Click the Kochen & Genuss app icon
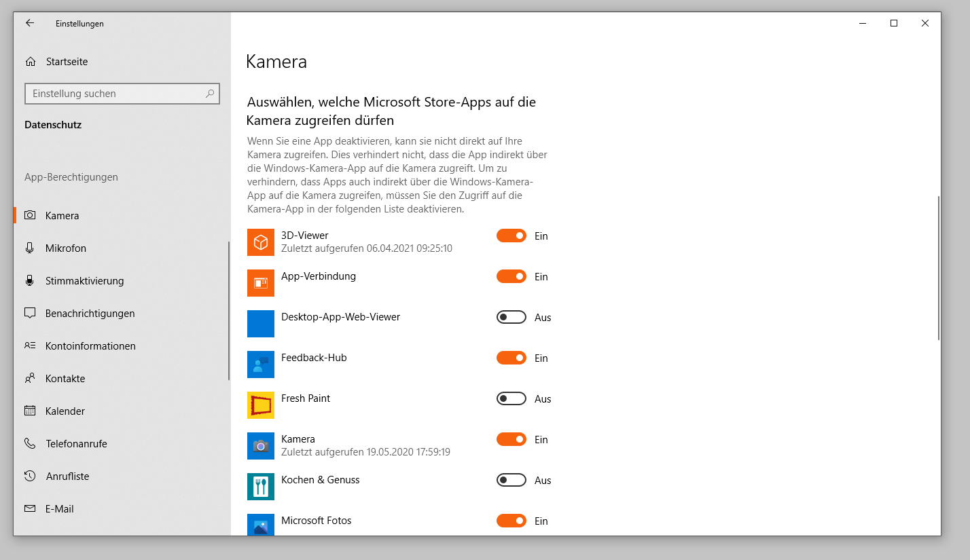Screen dimensions: 970x560 [261, 487]
